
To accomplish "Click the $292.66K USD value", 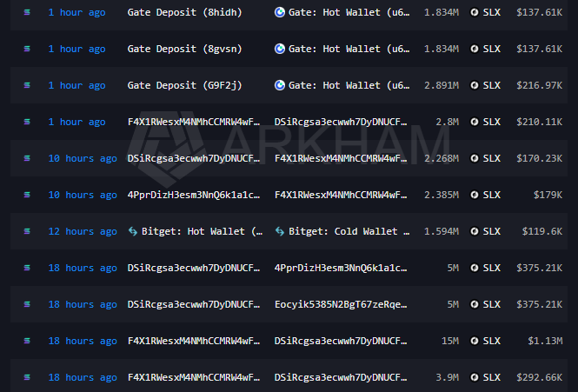I will [539, 377].
